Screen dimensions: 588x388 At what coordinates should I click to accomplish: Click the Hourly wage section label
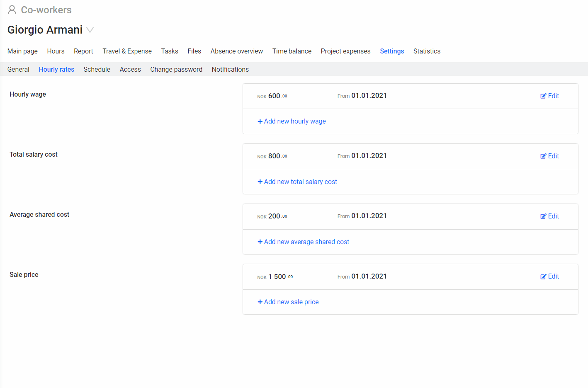pyautogui.click(x=28, y=94)
